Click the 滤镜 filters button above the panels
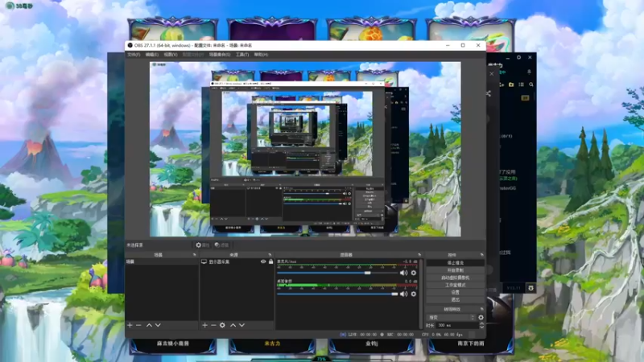This screenshot has width=644, height=362. pos(222,245)
